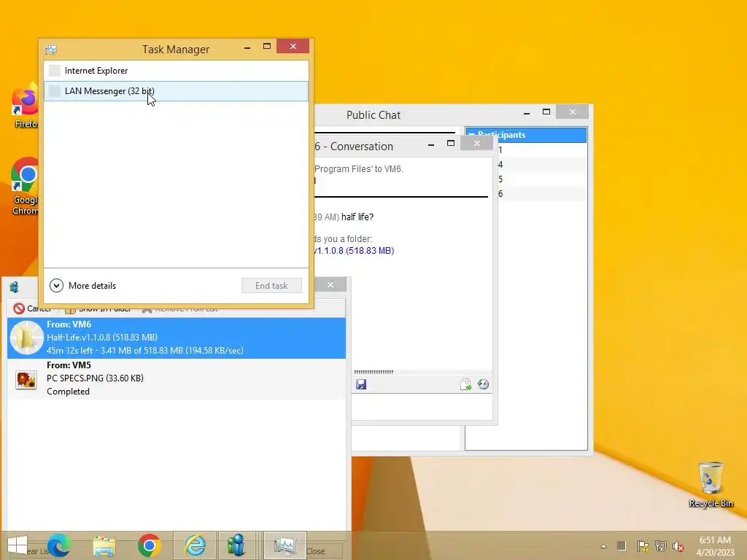Image resolution: width=747 pixels, height=560 pixels.
Task: Show hidden system tray icons arrow
Action: tap(603, 546)
